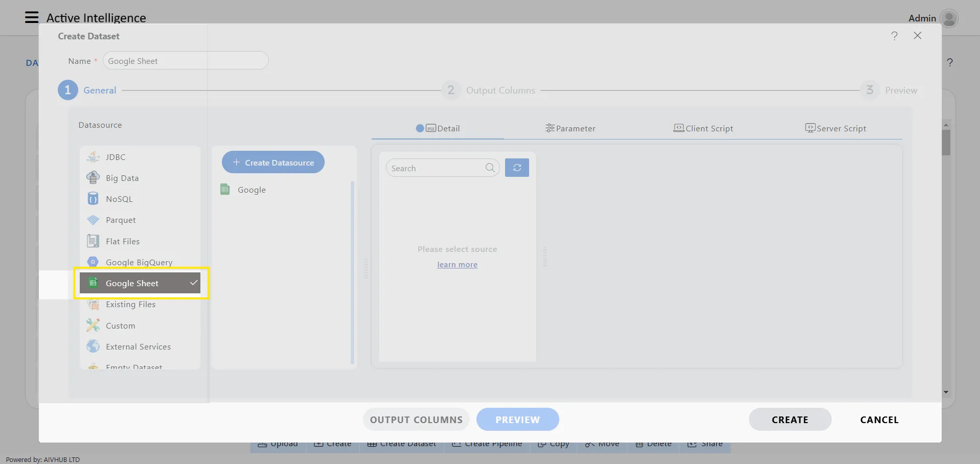Viewport: 980px width, 464px height.
Task: Click the Client Script icon
Action: point(679,128)
